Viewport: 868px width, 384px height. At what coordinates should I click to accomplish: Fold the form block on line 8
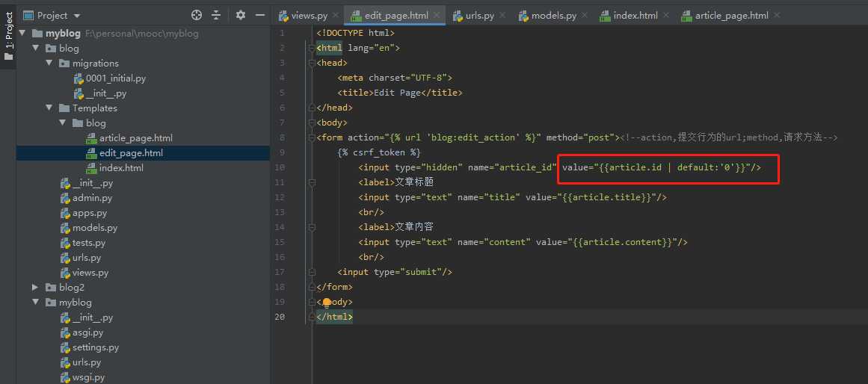[x=312, y=137]
